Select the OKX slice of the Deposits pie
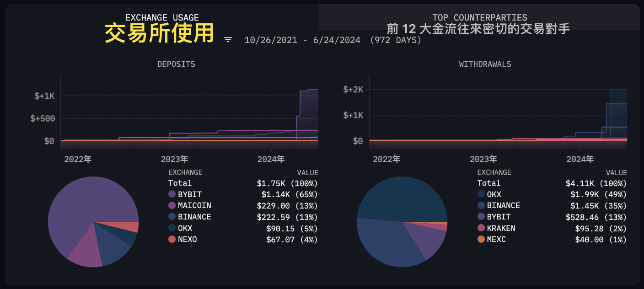The width and height of the screenshot is (644, 289). [x=123, y=235]
